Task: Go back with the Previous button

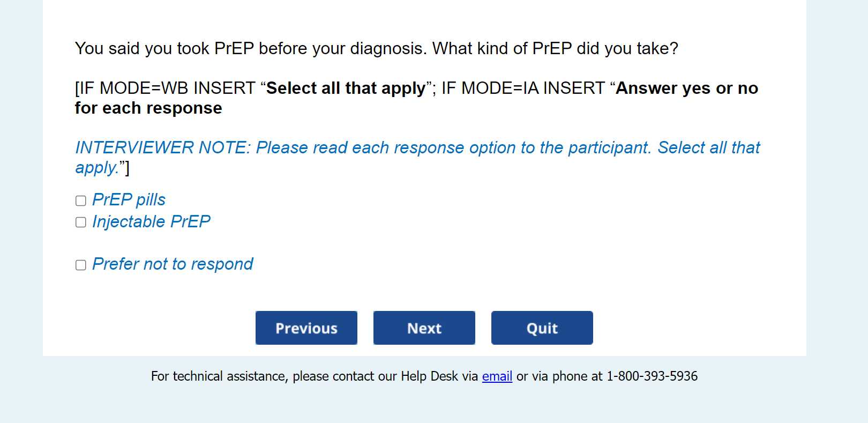Action: [306, 328]
